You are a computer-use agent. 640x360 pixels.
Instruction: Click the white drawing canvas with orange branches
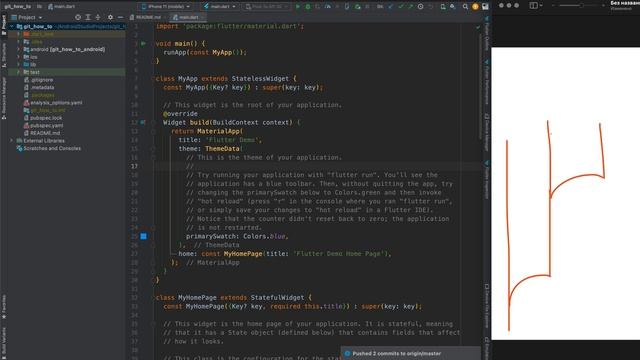point(566,193)
